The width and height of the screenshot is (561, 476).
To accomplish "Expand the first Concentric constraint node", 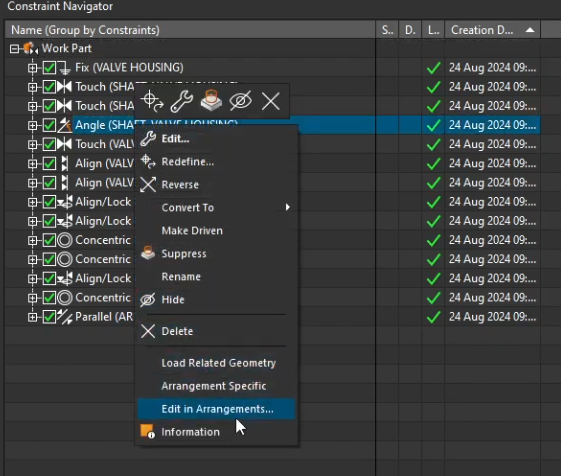I will [x=33, y=240].
